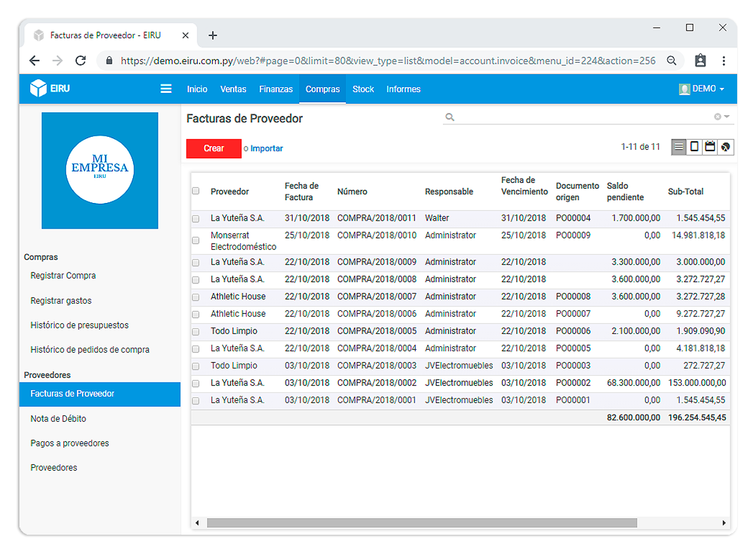Image resolution: width=756 pixels, height=553 pixels.
Task: Open the browser profile icon
Action: tap(700, 60)
